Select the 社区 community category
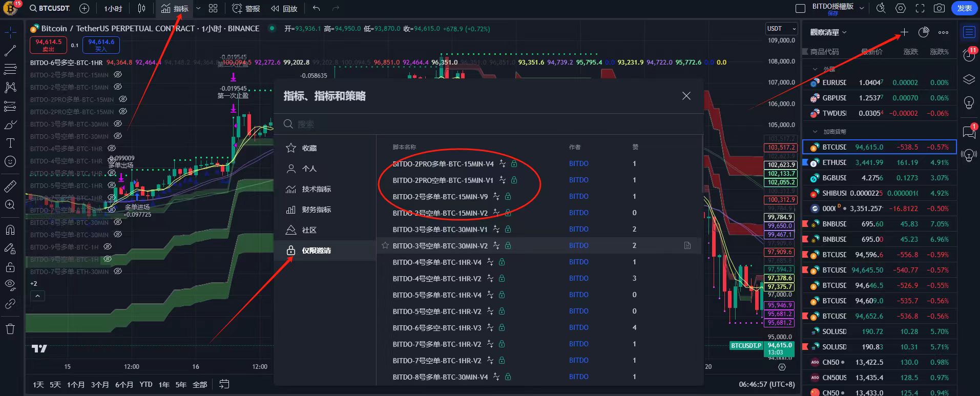This screenshot has width=980, height=396. pos(325,230)
